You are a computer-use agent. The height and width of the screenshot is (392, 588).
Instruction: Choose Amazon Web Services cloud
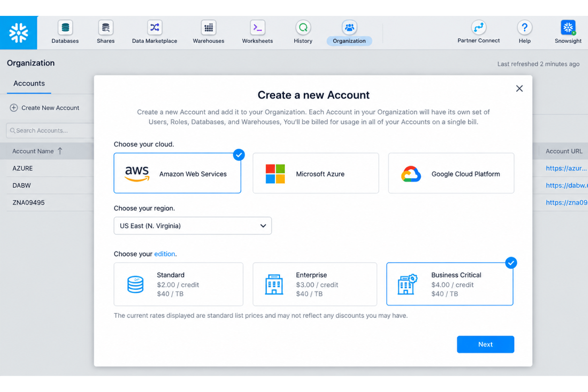177,173
